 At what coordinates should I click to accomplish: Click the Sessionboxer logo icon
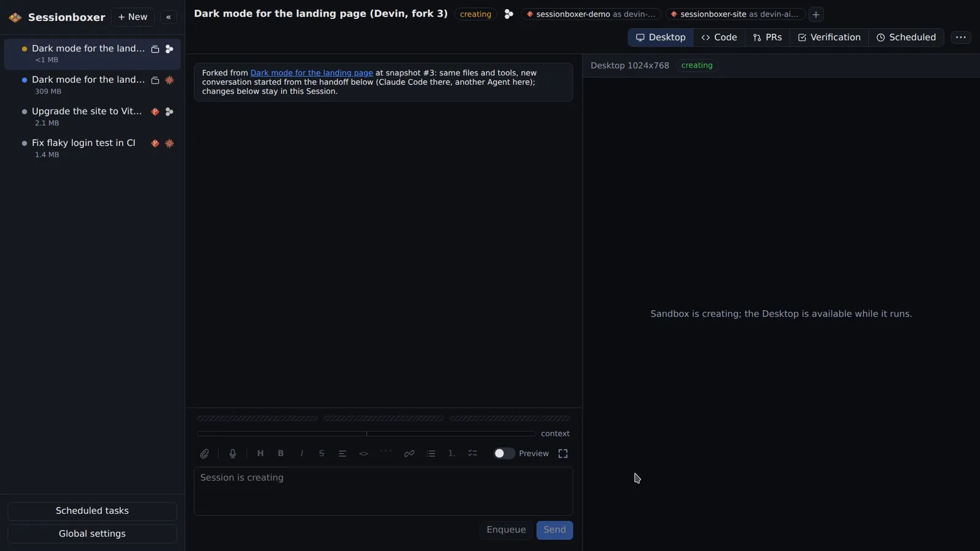[15, 17]
